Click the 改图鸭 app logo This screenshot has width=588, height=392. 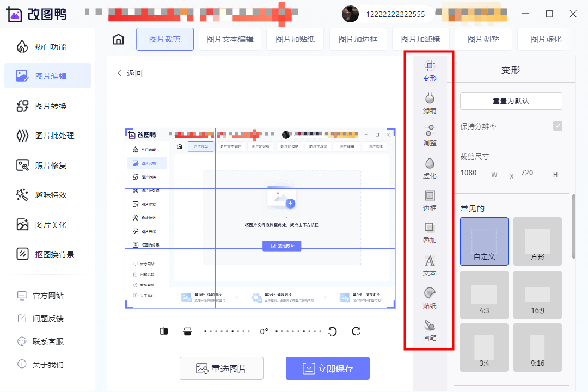pos(36,14)
